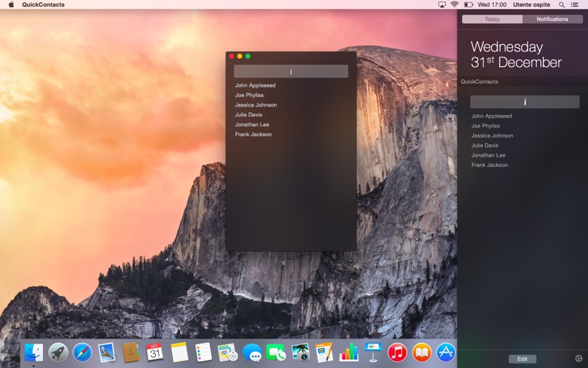Open FaceTime green video icon
The height and width of the screenshot is (368, 588).
(276, 353)
